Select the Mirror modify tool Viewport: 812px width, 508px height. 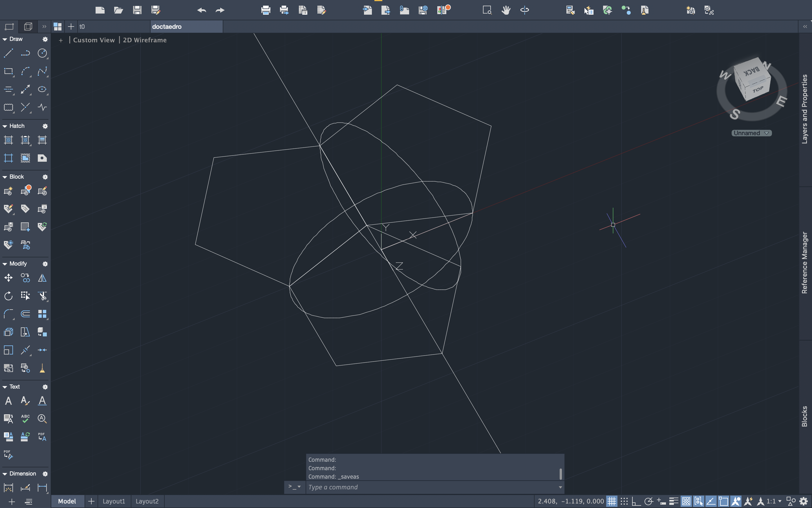[42, 278]
